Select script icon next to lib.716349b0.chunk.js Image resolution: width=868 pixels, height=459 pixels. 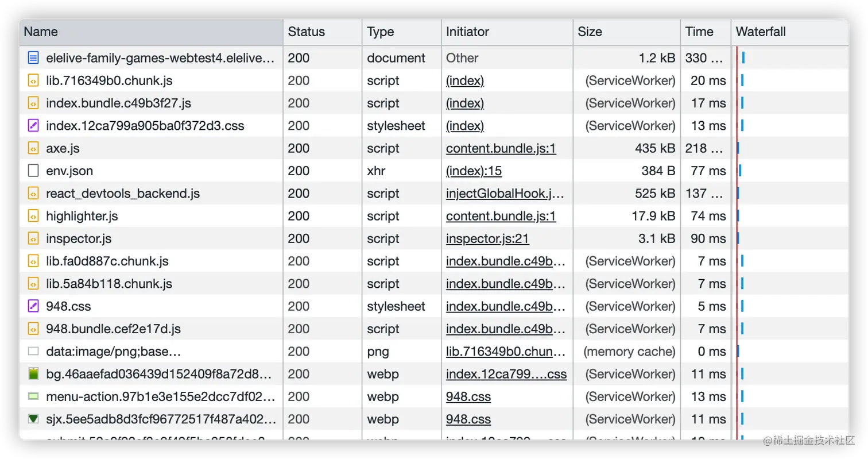click(x=34, y=80)
